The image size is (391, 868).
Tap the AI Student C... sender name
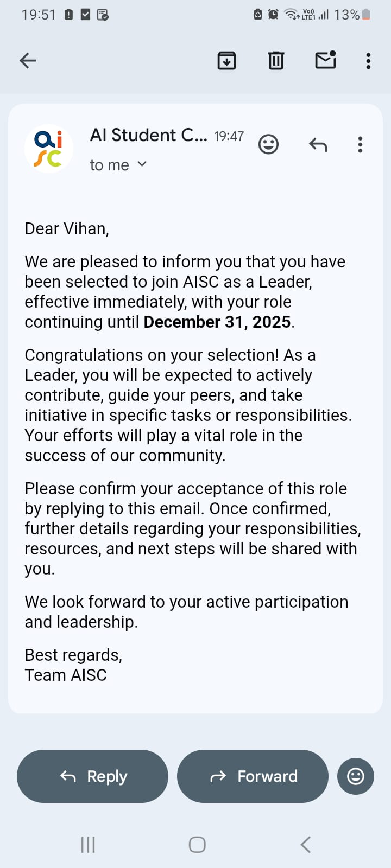pos(148,135)
